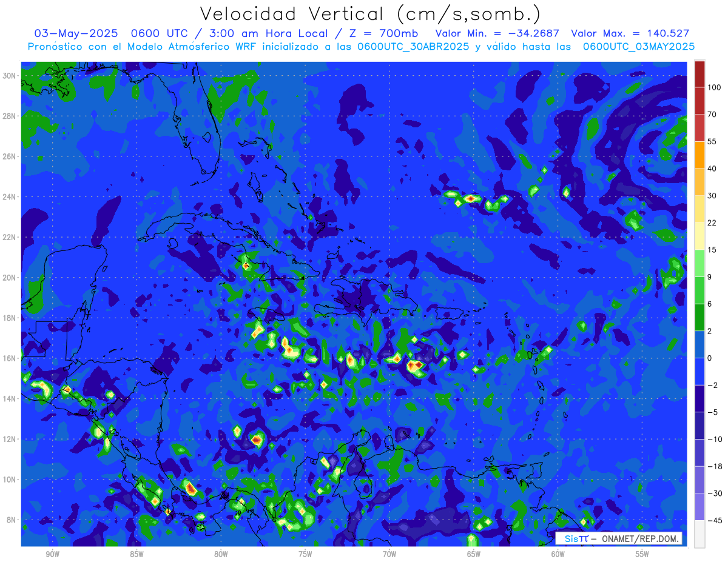728x562 pixels.
Task: Click the colorbar value label '70'
Action: pos(712,115)
